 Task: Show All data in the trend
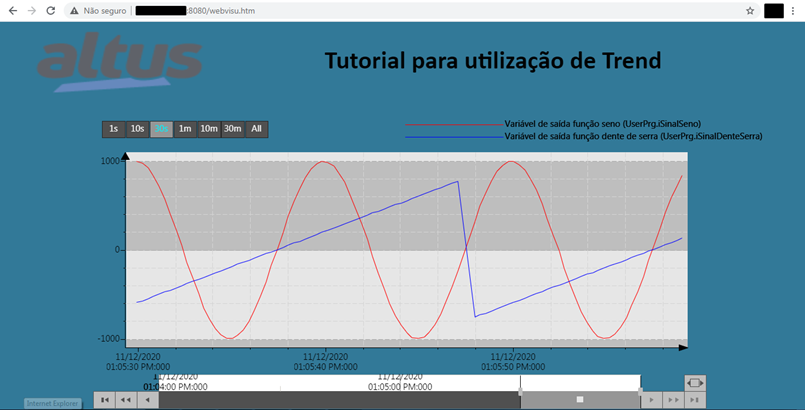pos(257,129)
